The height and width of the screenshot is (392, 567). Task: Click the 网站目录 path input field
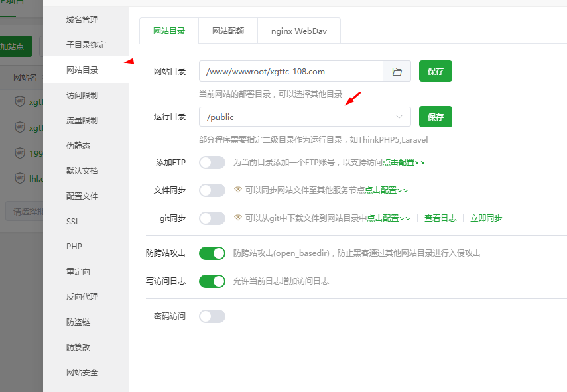click(x=290, y=71)
